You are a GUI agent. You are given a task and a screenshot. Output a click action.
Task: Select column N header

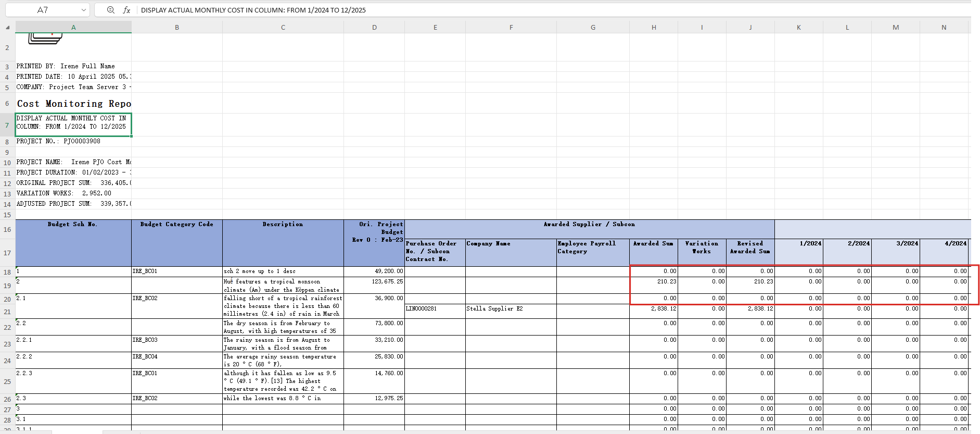point(944,28)
